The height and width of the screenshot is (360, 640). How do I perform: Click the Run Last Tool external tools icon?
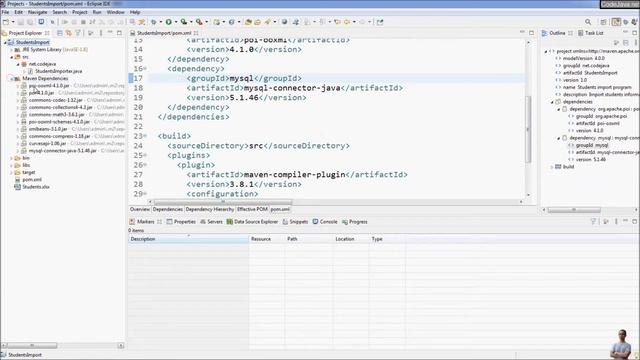point(199,22)
